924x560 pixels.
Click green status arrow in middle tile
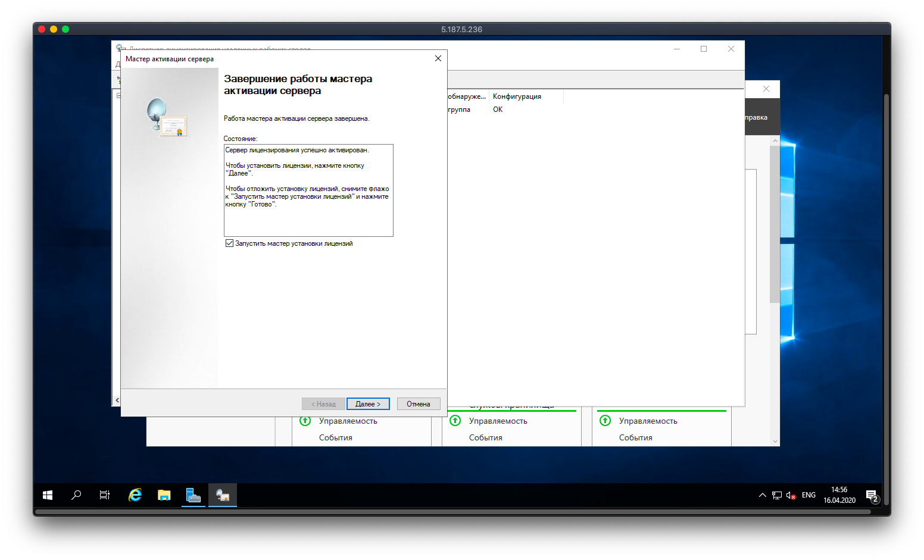tap(455, 421)
